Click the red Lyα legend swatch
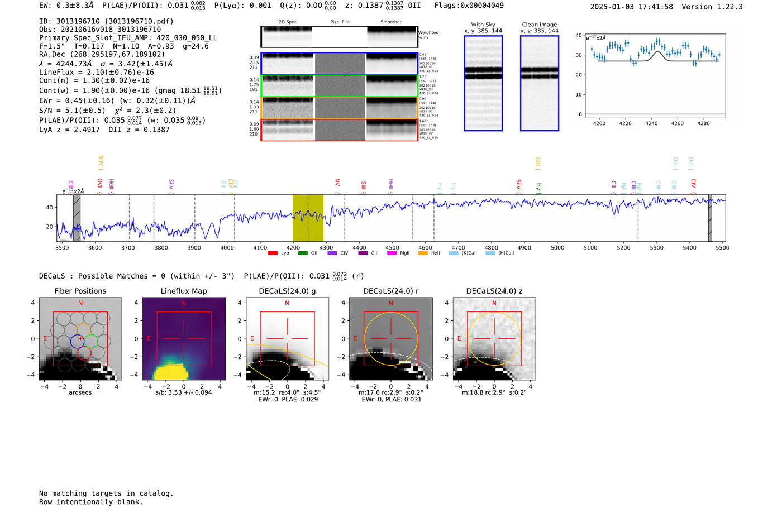This screenshot has width=782, height=532. [x=273, y=253]
